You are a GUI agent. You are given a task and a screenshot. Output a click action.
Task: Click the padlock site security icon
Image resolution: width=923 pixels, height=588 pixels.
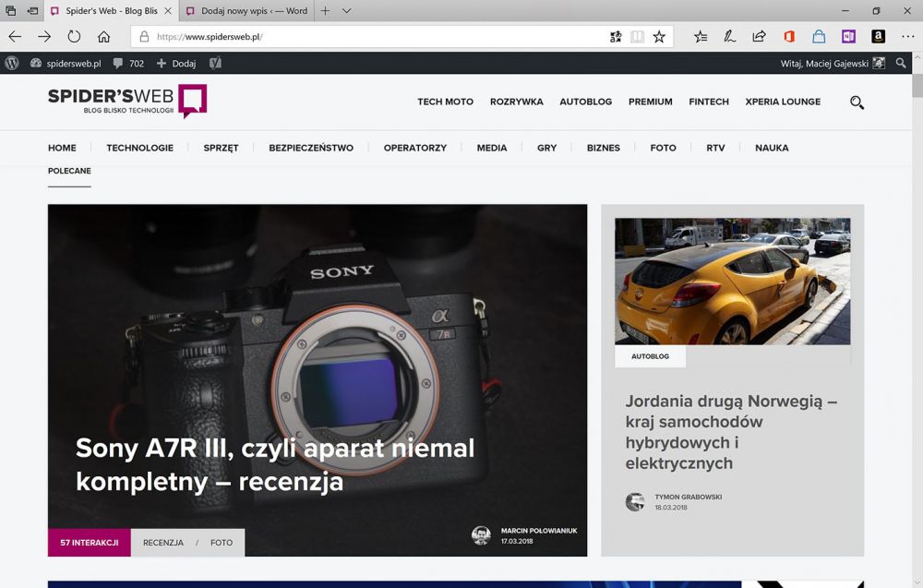tap(144, 37)
